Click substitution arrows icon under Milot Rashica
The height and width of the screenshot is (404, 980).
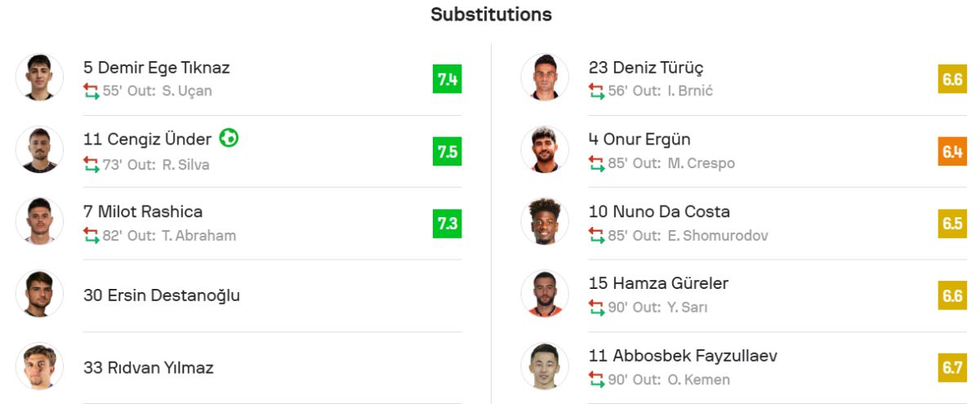[91, 236]
